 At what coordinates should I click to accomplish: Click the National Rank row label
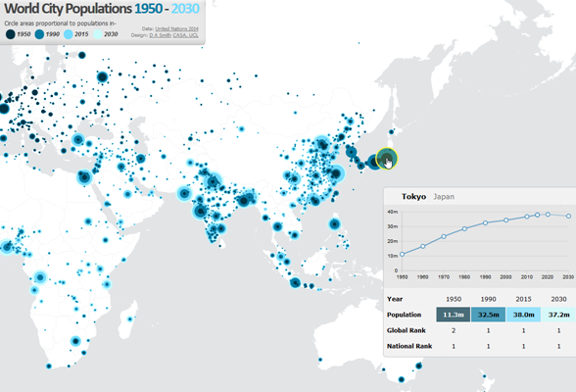pyautogui.click(x=409, y=346)
